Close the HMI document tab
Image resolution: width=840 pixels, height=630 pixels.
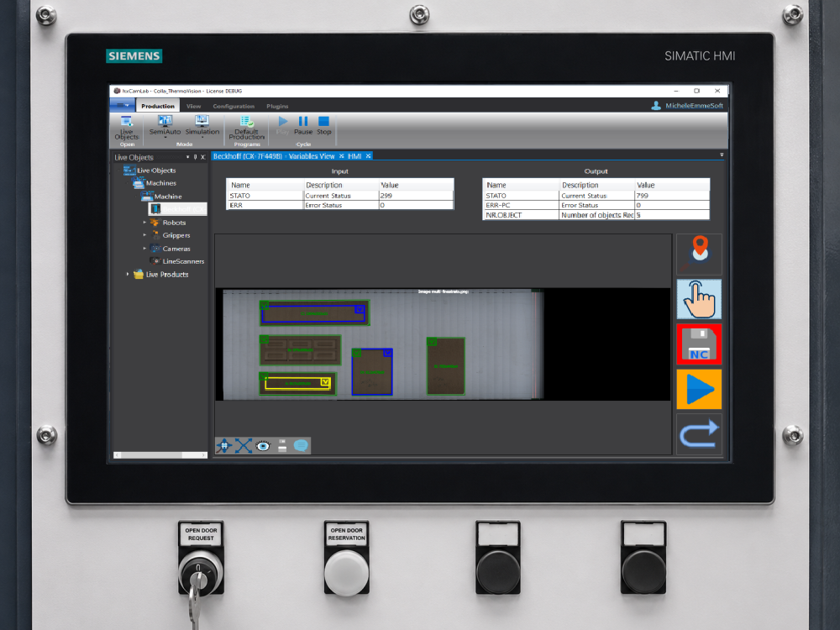coord(368,156)
